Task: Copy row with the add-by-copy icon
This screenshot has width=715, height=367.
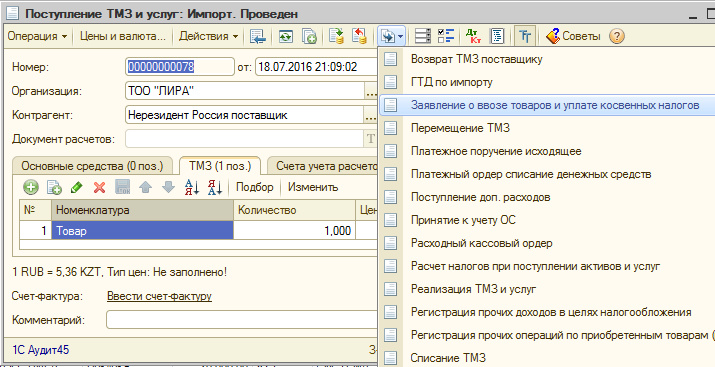Action: (54, 187)
